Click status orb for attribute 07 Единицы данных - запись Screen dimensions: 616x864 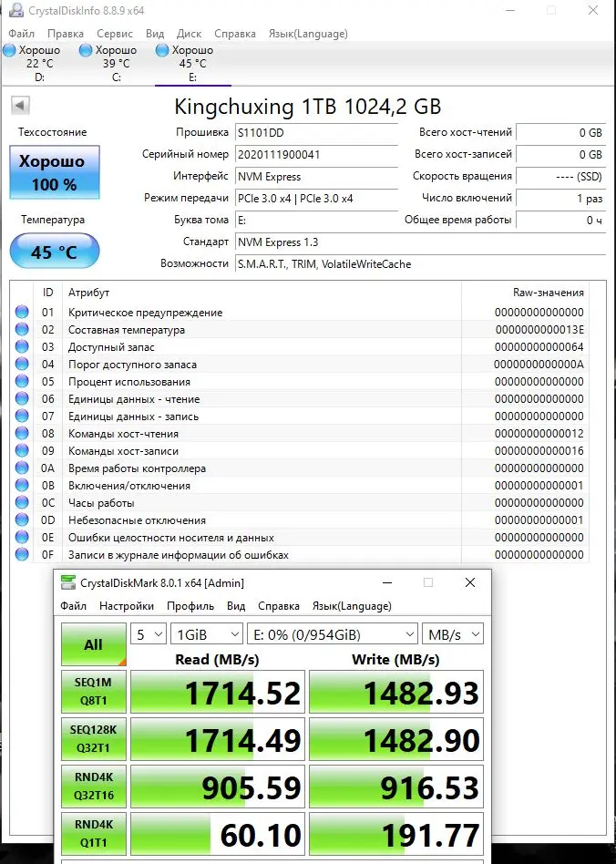[x=22, y=416]
